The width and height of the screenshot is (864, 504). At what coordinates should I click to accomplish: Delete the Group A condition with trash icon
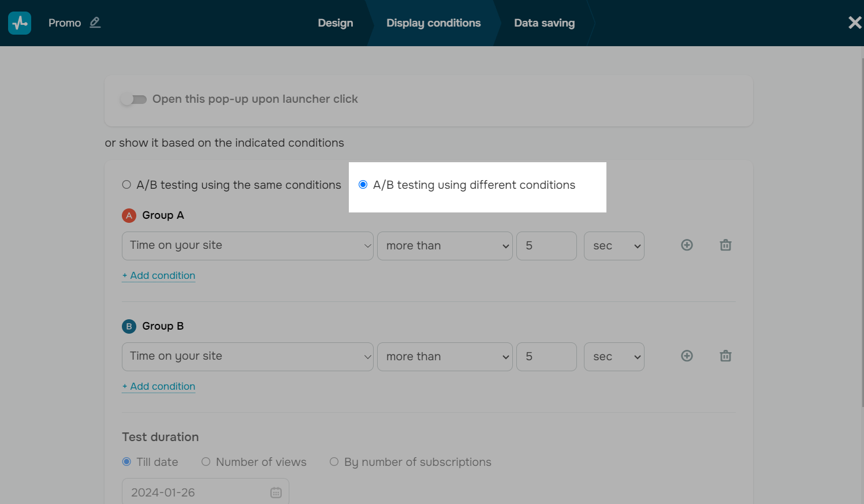click(x=725, y=245)
